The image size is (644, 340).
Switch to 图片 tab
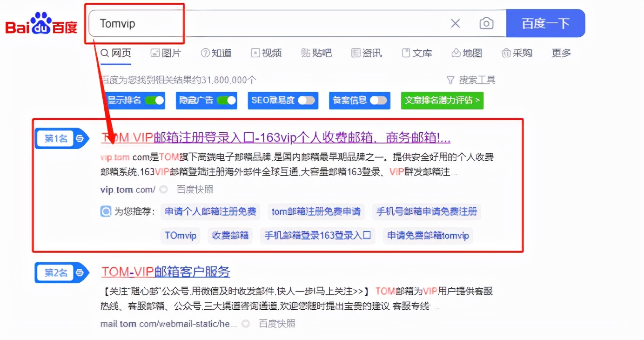[166, 53]
